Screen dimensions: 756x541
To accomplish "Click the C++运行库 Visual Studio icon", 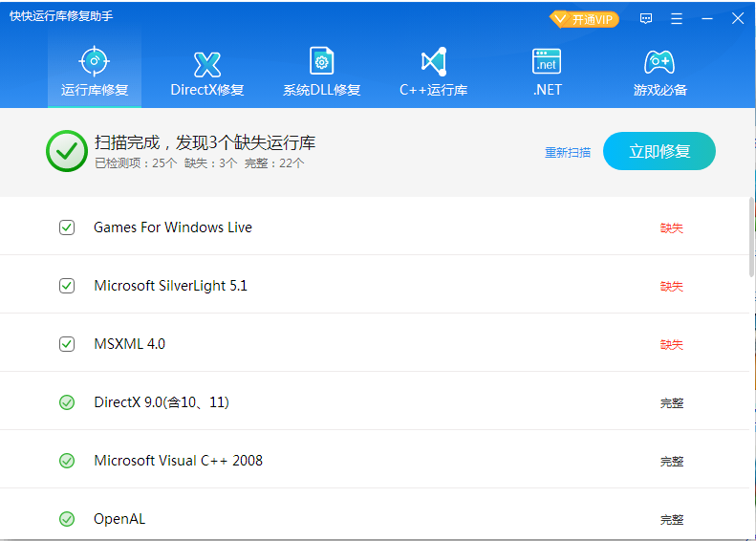I will 434,61.
